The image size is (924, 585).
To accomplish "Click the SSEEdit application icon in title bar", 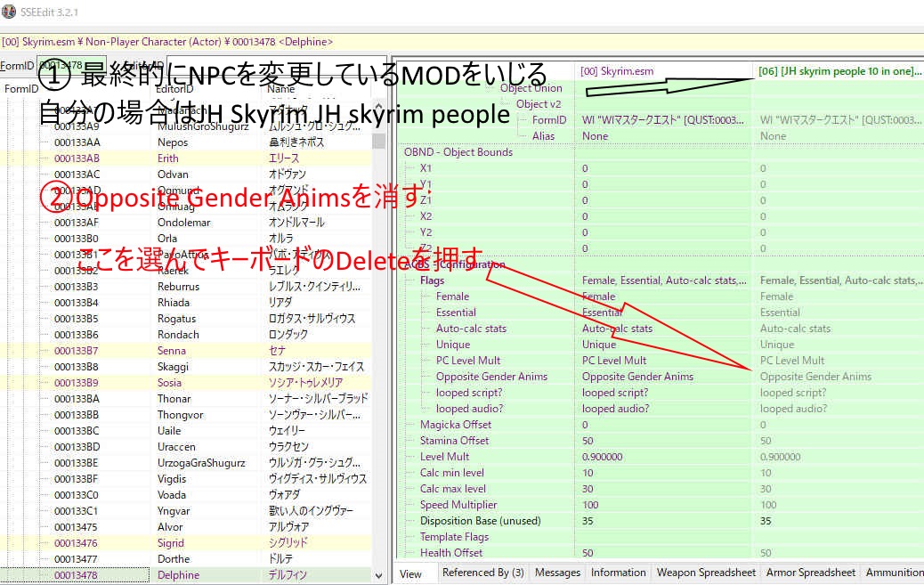I will tap(10, 12).
